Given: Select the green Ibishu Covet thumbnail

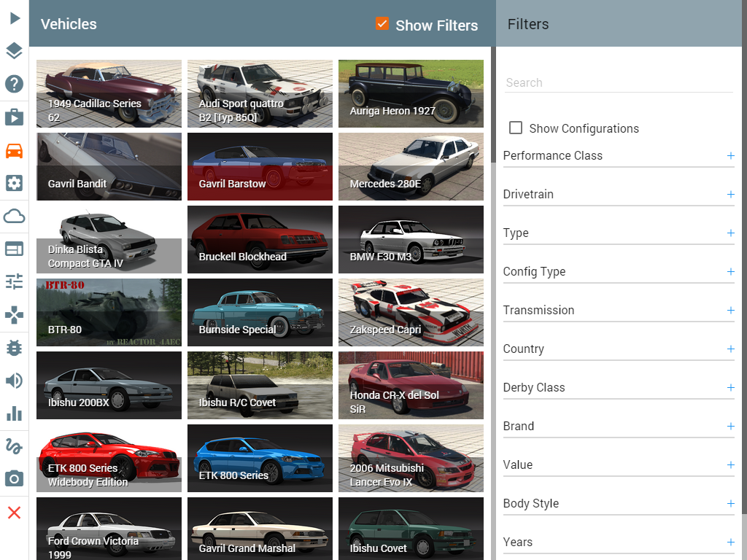Looking at the screenshot, I should (x=411, y=529).
